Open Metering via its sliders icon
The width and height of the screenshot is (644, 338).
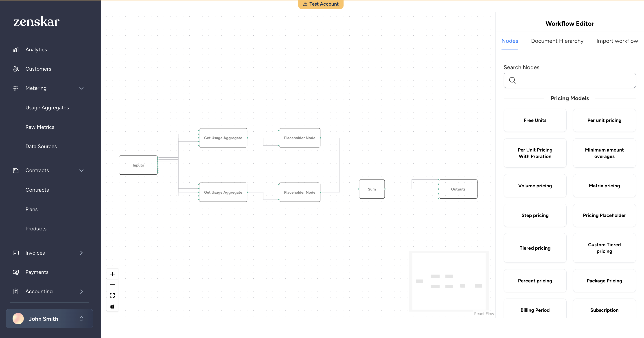[16, 88]
